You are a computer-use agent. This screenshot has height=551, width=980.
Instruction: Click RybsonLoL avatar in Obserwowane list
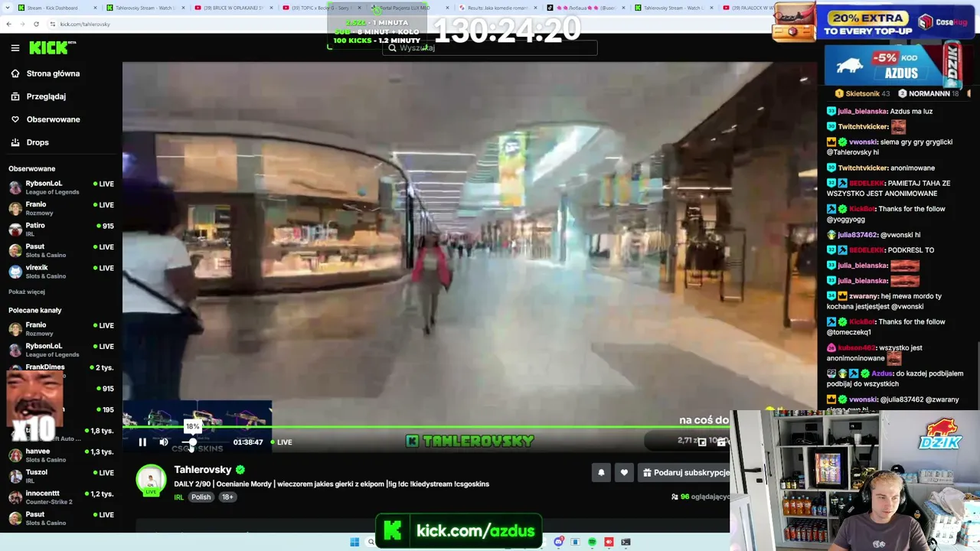(15, 187)
